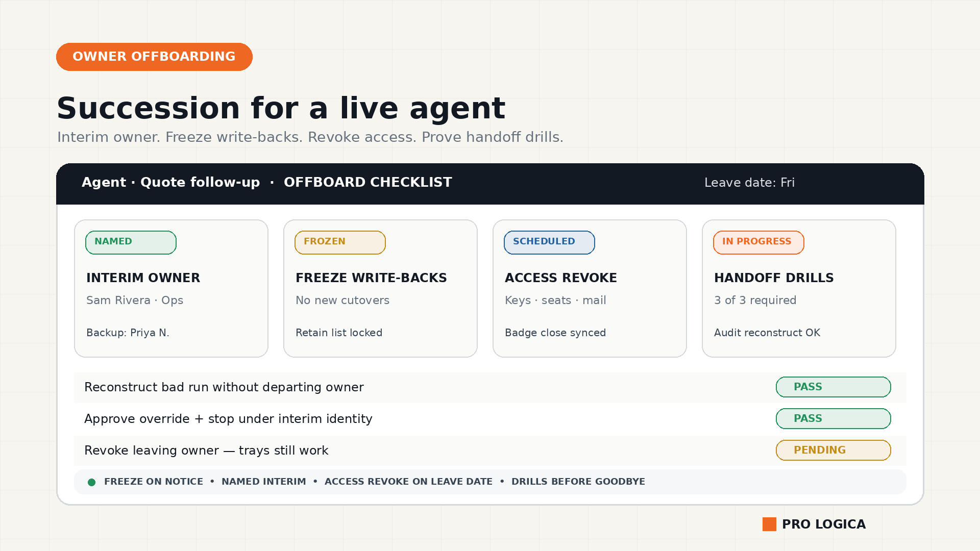The image size is (980, 551).
Task: Click the HANDOFF DRILLS card title
Action: coord(774,278)
